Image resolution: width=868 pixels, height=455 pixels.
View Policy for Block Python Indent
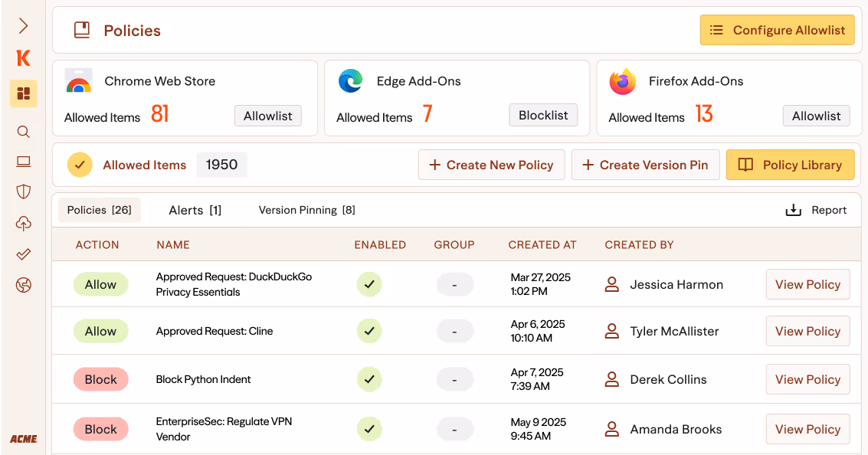click(807, 379)
